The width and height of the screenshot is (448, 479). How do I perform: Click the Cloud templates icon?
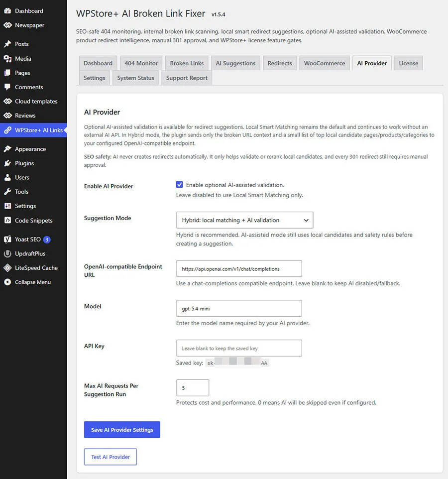coord(7,101)
